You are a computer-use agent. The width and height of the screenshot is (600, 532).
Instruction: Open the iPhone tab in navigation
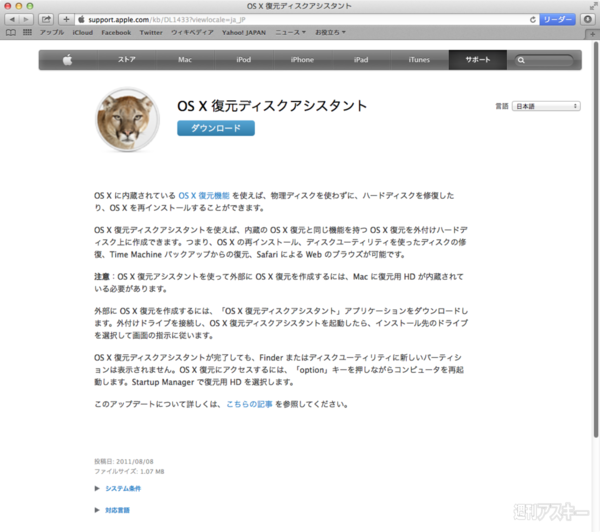click(302, 60)
